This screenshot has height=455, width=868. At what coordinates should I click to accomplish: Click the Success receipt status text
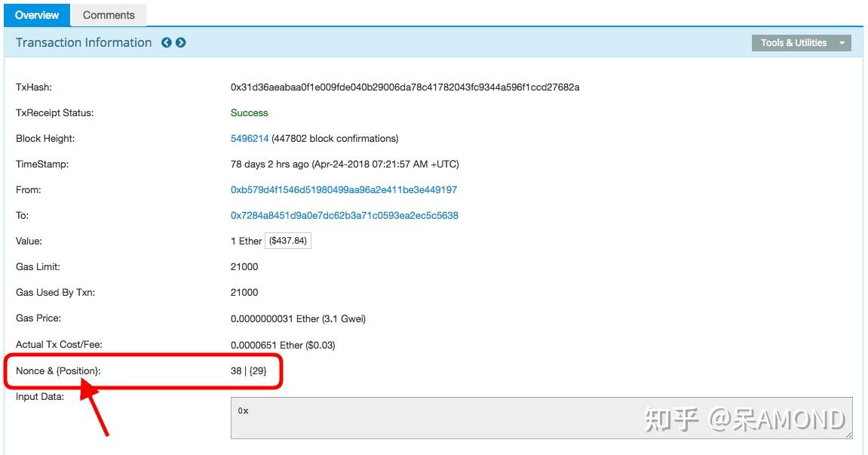coord(249,112)
